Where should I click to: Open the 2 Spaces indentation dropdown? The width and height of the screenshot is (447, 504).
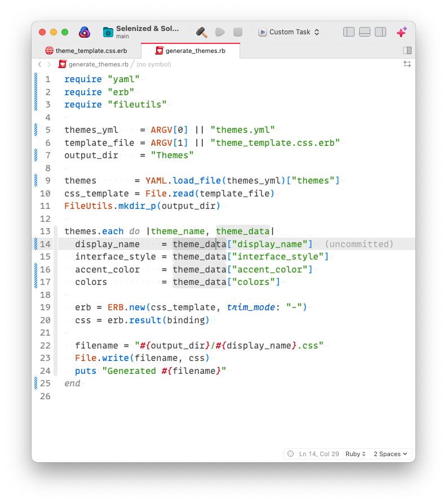[x=391, y=454]
